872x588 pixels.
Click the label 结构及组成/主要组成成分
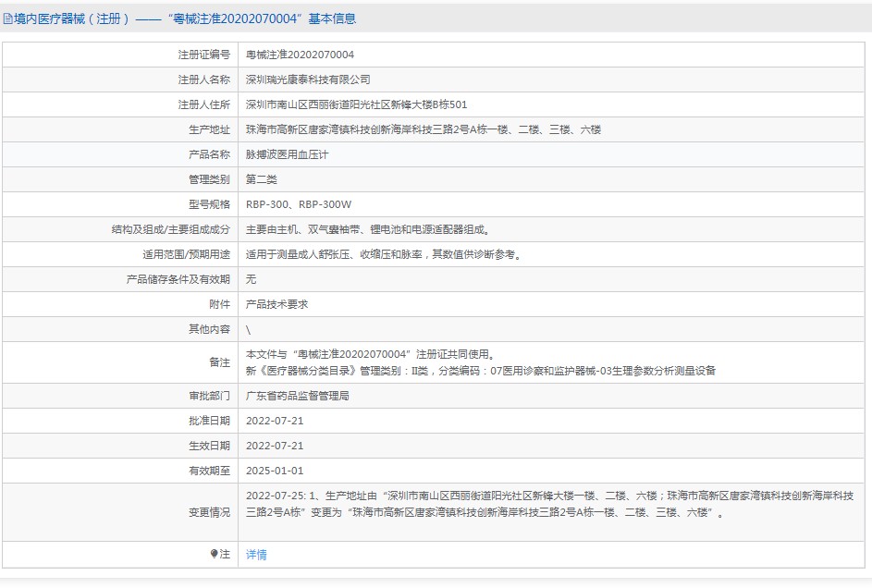[x=171, y=229]
